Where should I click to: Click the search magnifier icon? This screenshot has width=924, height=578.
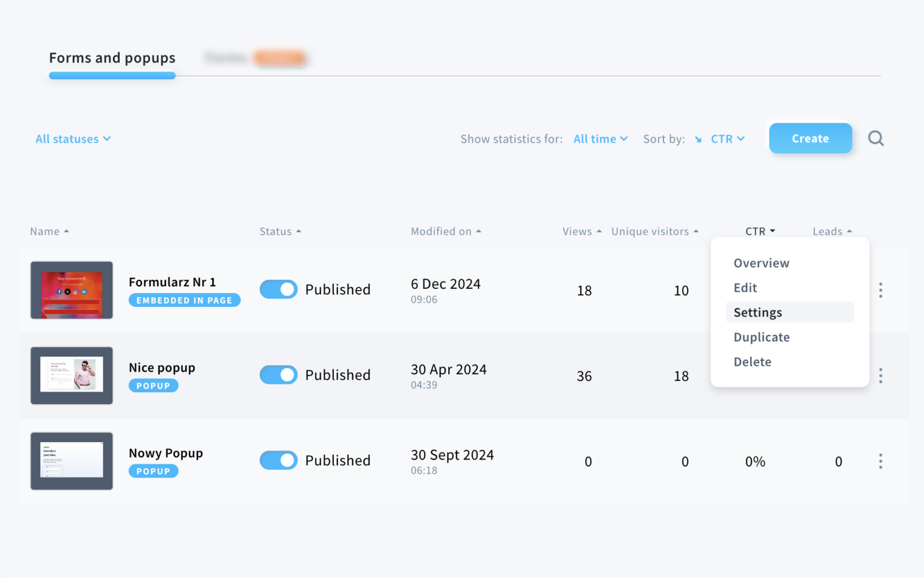tap(876, 139)
